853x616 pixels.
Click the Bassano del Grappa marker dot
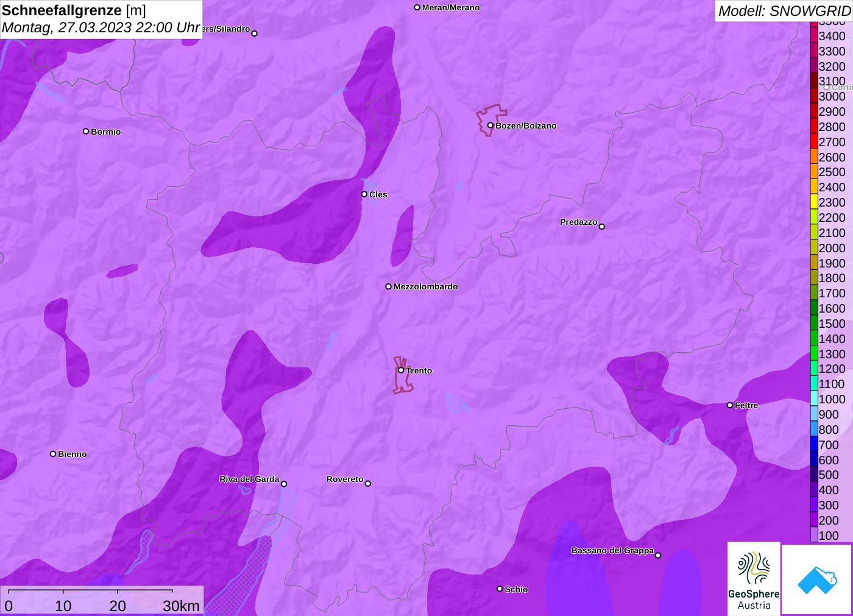coord(658,556)
